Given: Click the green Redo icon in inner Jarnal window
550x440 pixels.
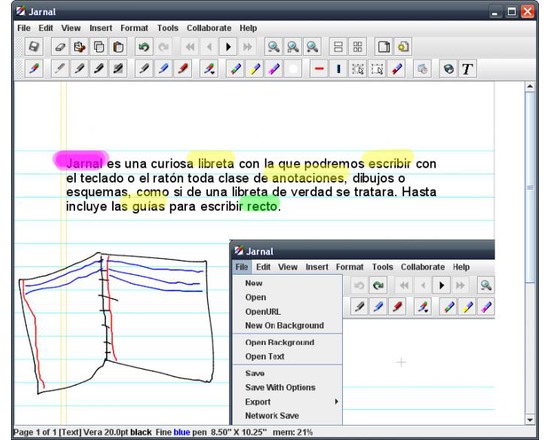Looking at the screenshot, I should click(378, 286).
